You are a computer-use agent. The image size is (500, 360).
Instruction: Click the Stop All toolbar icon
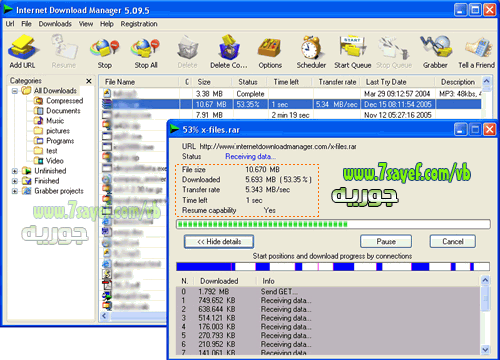tap(146, 51)
